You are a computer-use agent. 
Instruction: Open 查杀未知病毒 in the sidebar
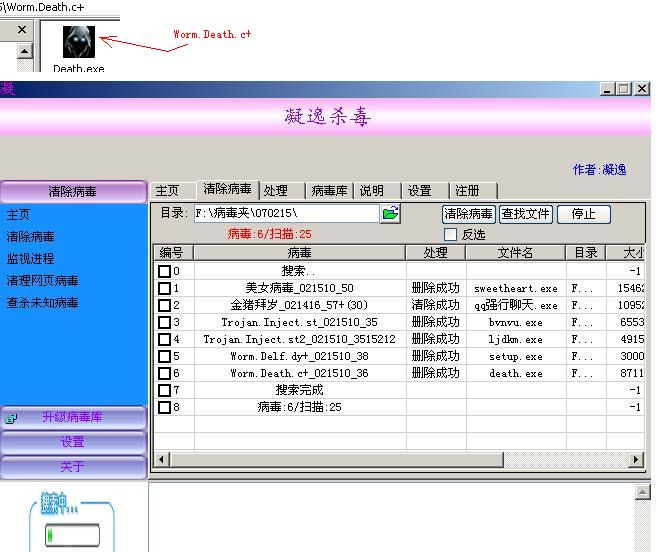[x=42, y=303]
